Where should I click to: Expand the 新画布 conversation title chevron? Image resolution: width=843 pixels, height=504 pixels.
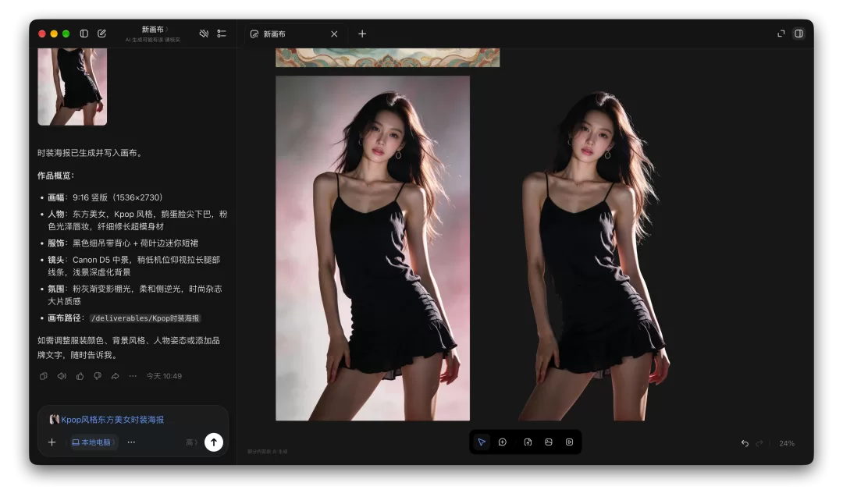tap(167, 30)
